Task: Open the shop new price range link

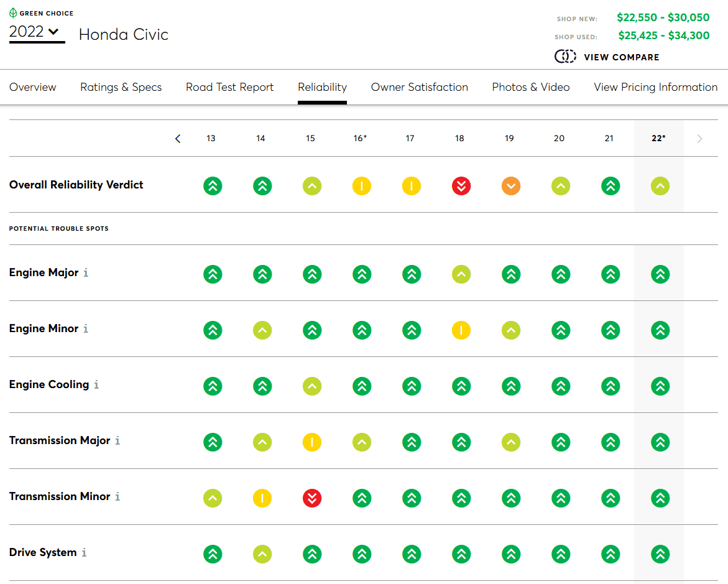Action: tap(663, 18)
